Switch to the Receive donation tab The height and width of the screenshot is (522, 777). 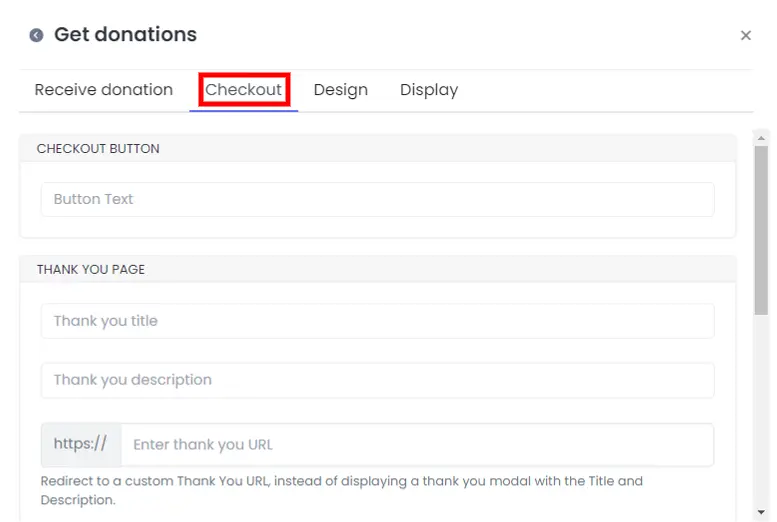click(104, 90)
